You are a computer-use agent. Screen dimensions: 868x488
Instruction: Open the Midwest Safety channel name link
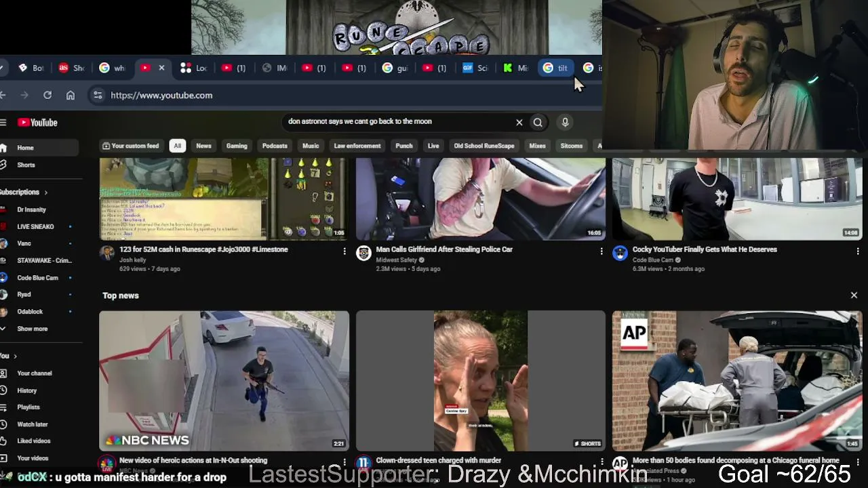396,260
